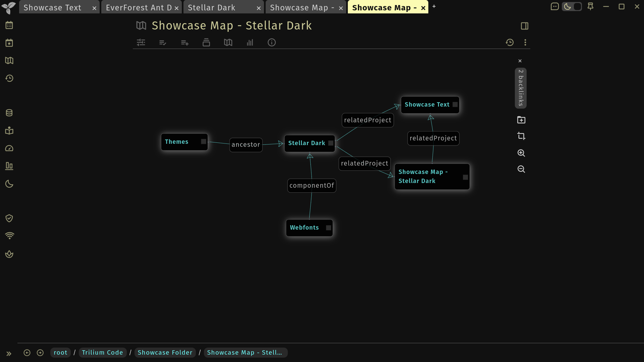Image resolution: width=644 pixels, height=362 pixels.
Task: Click the map icon in the left sidebar
Action: coord(9,61)
